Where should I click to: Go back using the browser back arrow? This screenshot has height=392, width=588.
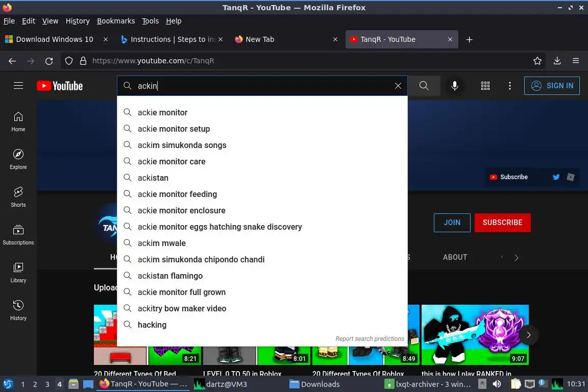click(x=12, y=61)
